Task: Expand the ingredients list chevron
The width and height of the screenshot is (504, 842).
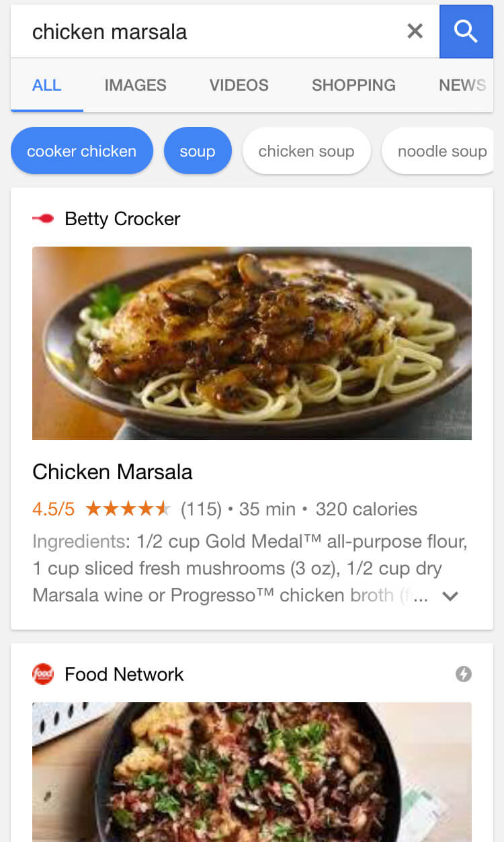Action: click(450, 596)
